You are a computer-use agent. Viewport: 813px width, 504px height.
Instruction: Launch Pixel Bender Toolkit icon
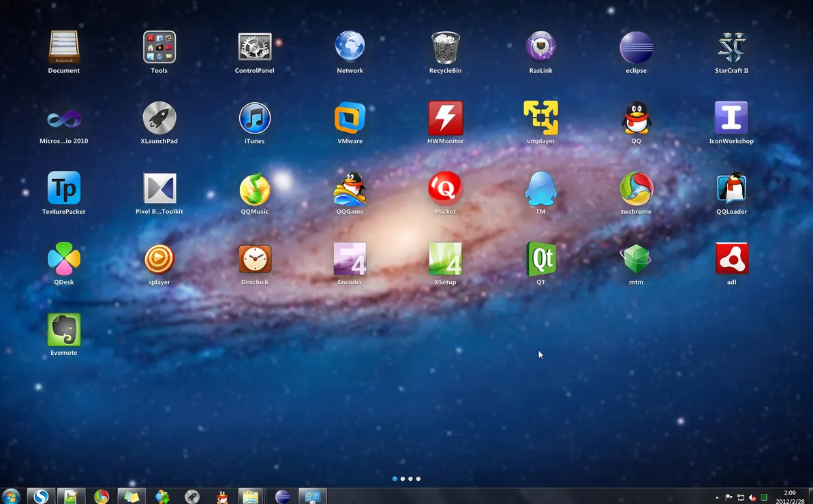click(159, 188)
